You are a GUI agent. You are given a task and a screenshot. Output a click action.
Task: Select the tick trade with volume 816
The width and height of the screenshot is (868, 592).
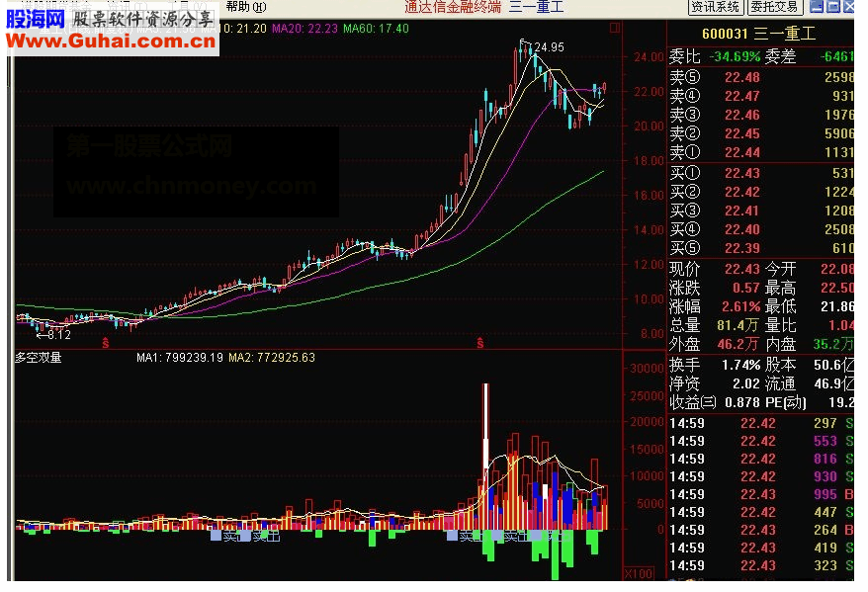(761, 459)
